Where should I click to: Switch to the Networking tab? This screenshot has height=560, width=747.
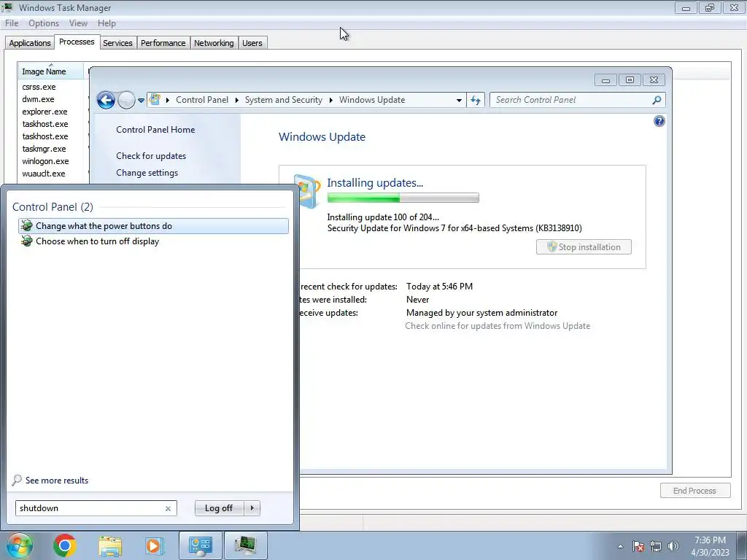[214, 43]
